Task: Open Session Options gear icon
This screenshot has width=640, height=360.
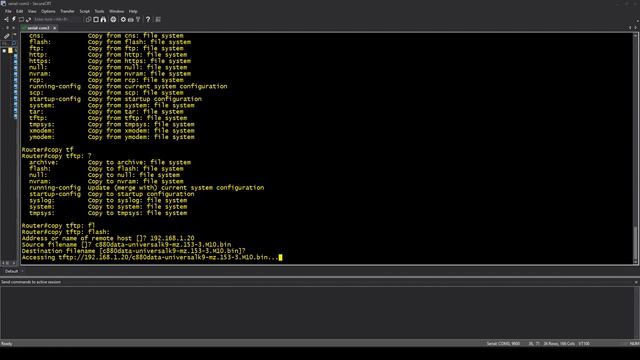Action: click(x=123, y=19)
